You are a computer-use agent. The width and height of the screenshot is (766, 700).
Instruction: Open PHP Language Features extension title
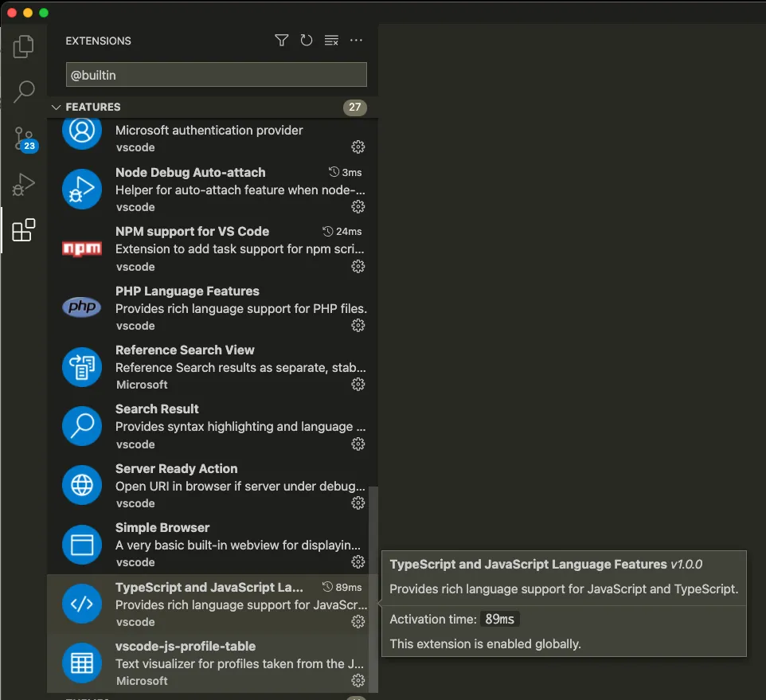188,291
